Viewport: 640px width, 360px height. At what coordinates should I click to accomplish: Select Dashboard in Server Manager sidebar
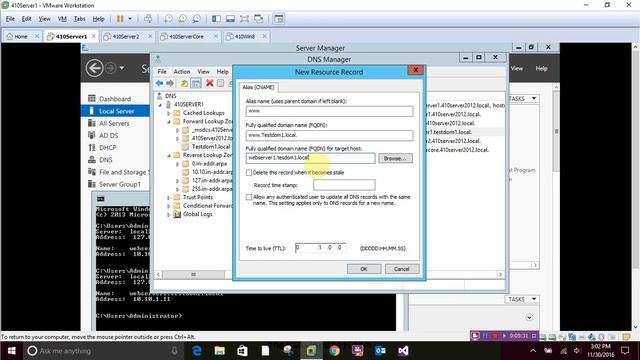coord(115,99)
